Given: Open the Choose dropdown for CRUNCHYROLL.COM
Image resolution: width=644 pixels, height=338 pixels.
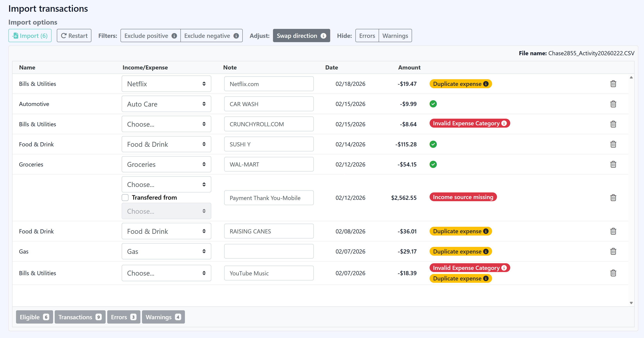Looking at the screenshot, I should [166, 124].
